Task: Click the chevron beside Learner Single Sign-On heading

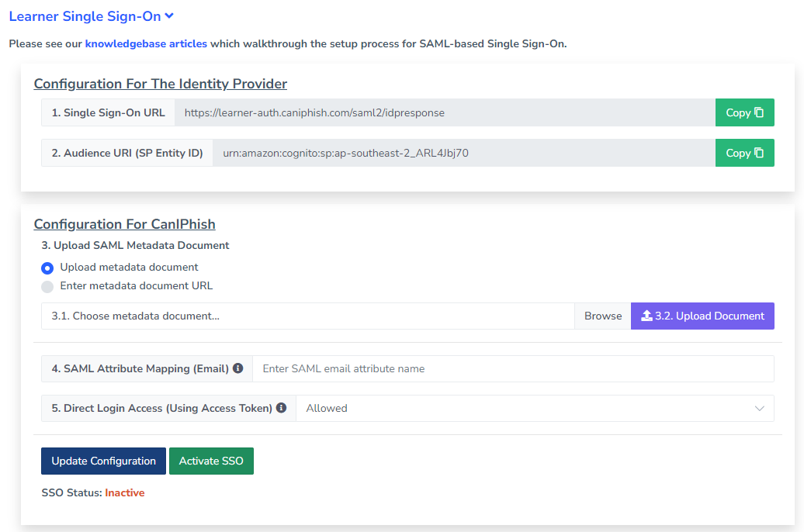Action: pyautogui.click(x=168, y=16)
